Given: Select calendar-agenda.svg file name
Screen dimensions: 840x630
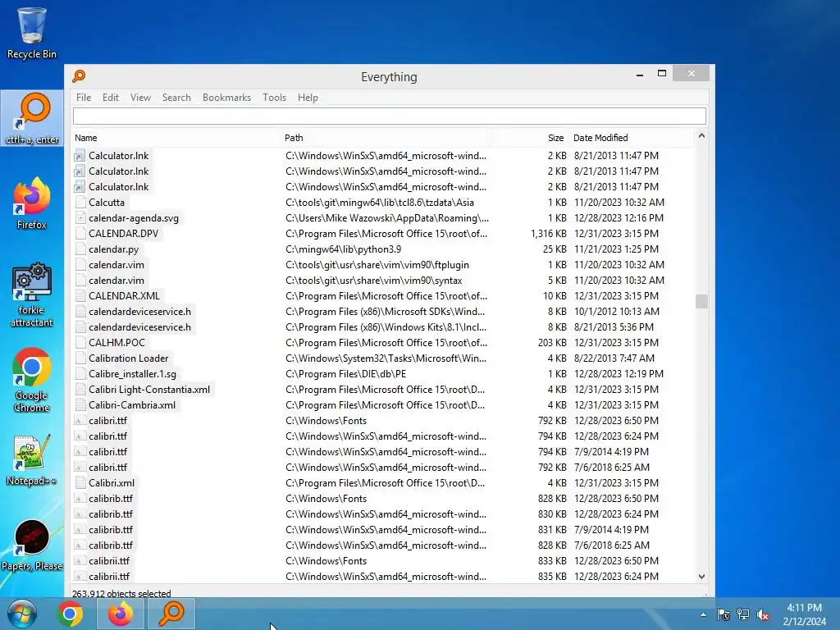Looking at the screenshot, I should point(134,218).
